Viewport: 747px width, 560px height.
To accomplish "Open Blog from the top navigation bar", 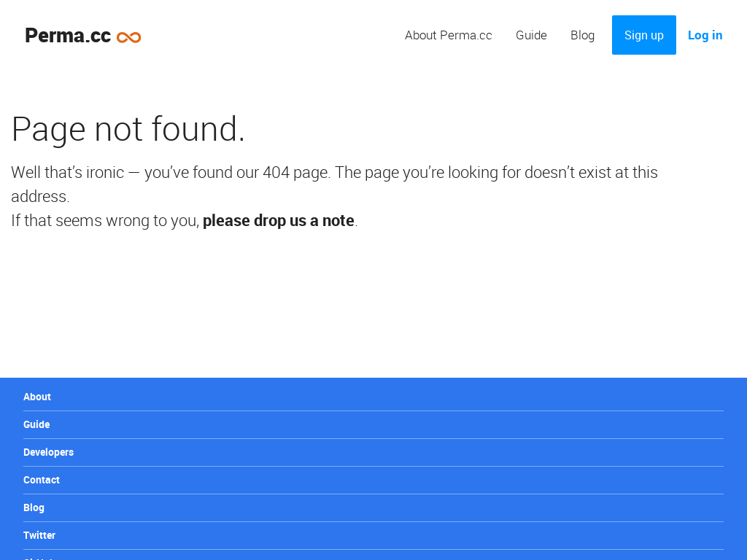I will coord(583,35).
